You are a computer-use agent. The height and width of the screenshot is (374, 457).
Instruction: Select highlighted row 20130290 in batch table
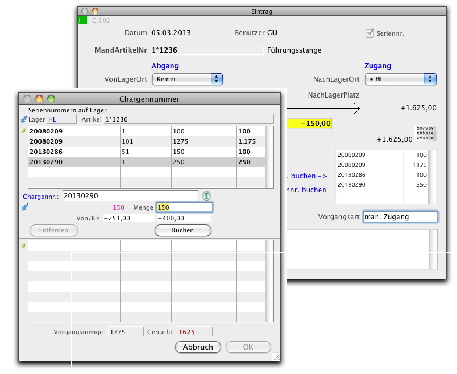[x=147, y=162]
